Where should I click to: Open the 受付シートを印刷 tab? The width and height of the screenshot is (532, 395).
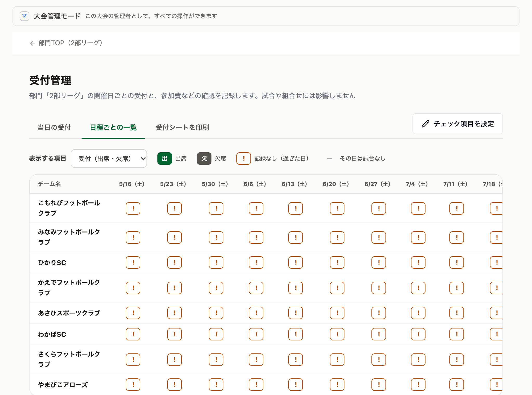182,127
